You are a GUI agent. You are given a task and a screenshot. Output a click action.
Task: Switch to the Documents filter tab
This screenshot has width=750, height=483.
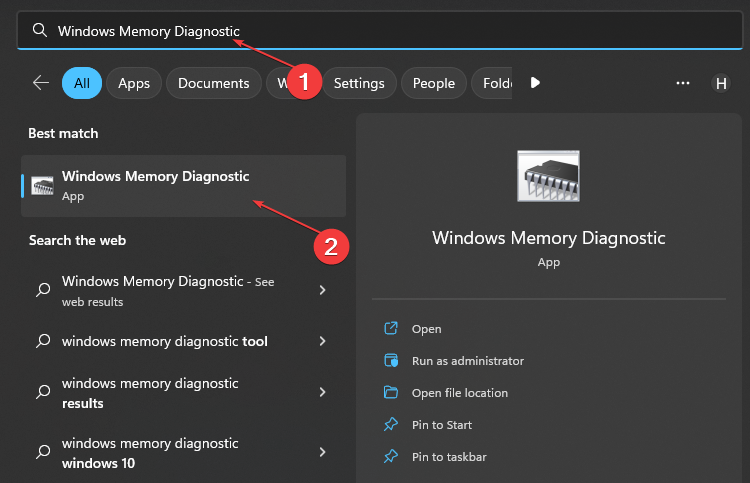click(213, 83)
